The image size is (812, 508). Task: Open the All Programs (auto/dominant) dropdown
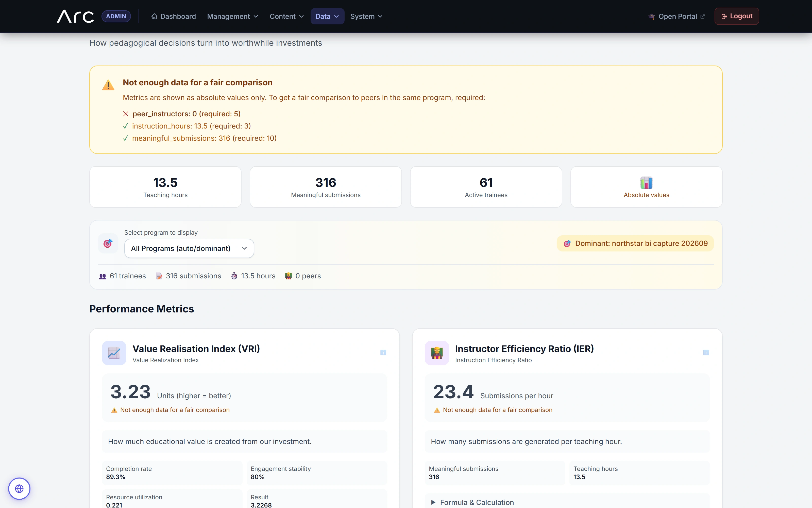189,248
